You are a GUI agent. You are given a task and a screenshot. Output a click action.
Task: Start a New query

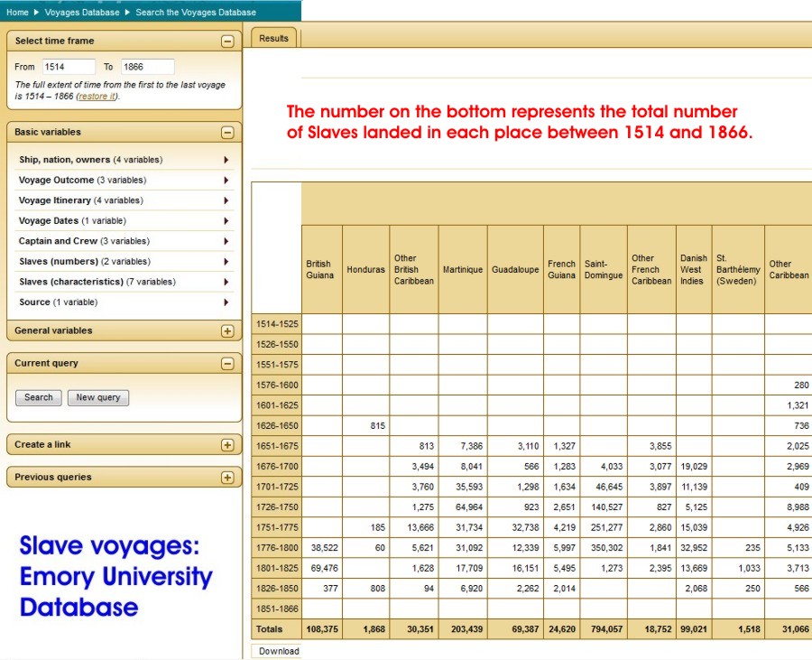(x=98, y=397)
